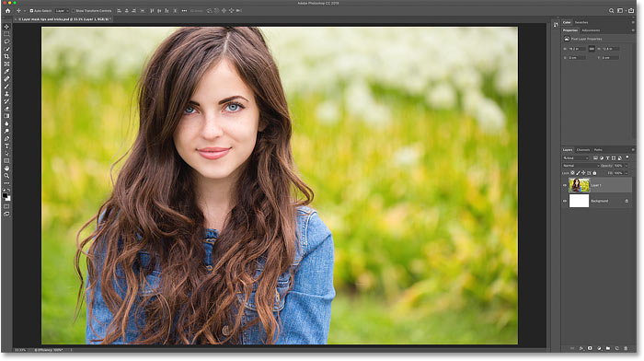Select the Crop tool
This screenshot has width=644, height=361.
pos(6,56)
